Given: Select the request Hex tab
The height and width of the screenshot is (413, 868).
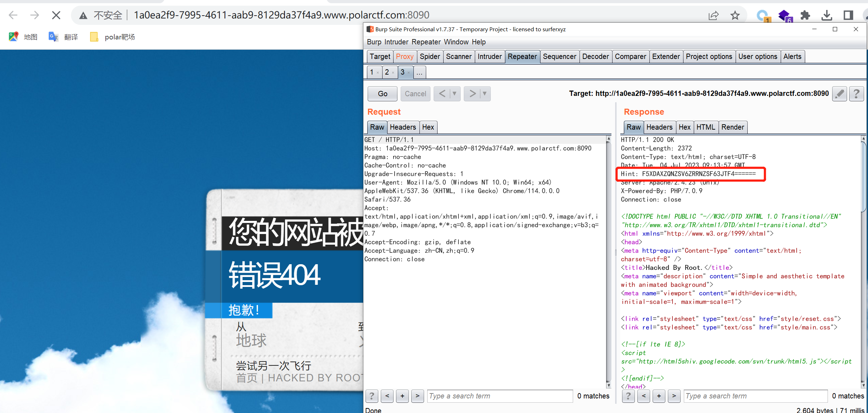Looking at the screenshot, I should pos(428,127).
